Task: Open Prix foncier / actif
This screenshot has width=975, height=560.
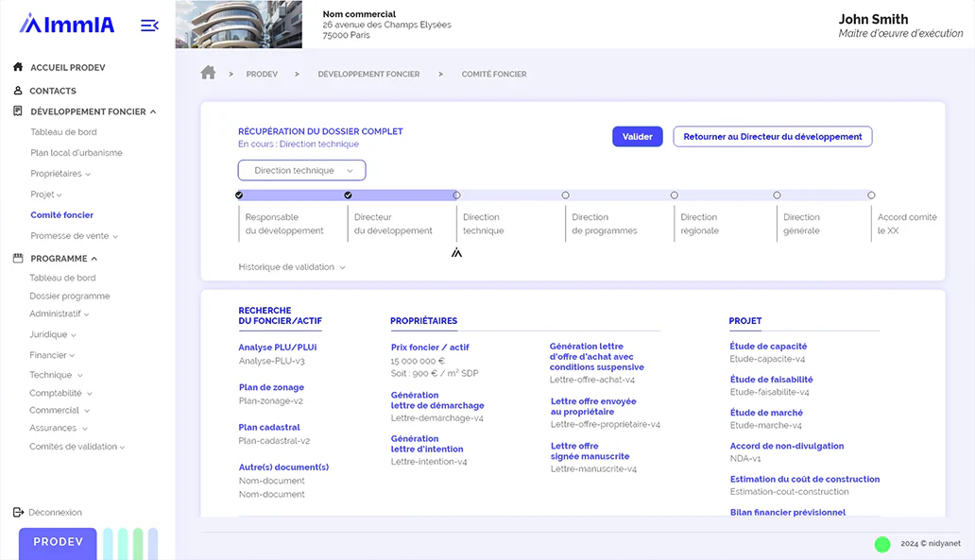Action: tap(430, 348)
